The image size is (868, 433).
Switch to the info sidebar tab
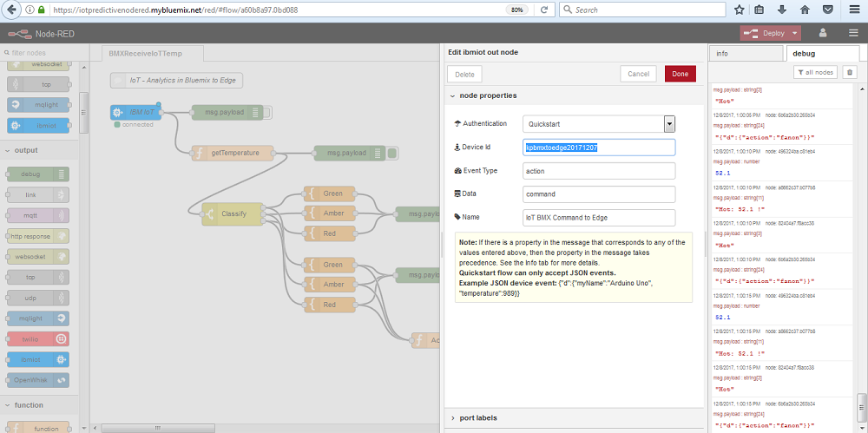746,54
